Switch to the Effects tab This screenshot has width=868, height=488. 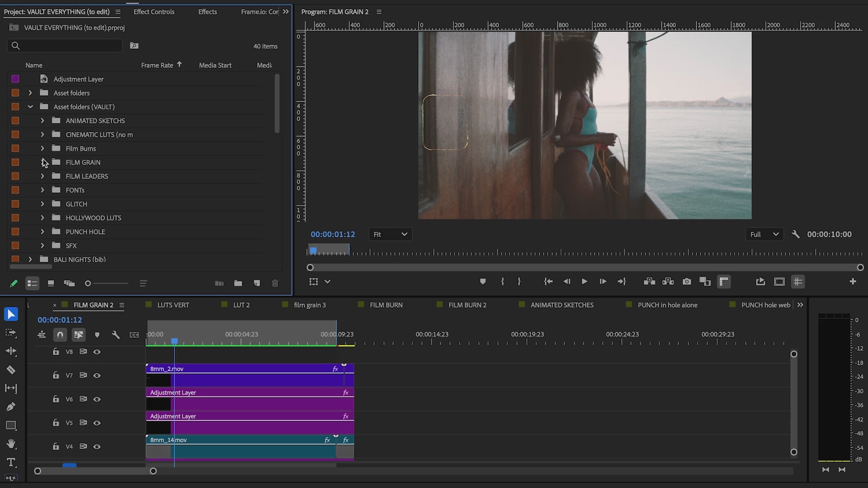[207, 11]
